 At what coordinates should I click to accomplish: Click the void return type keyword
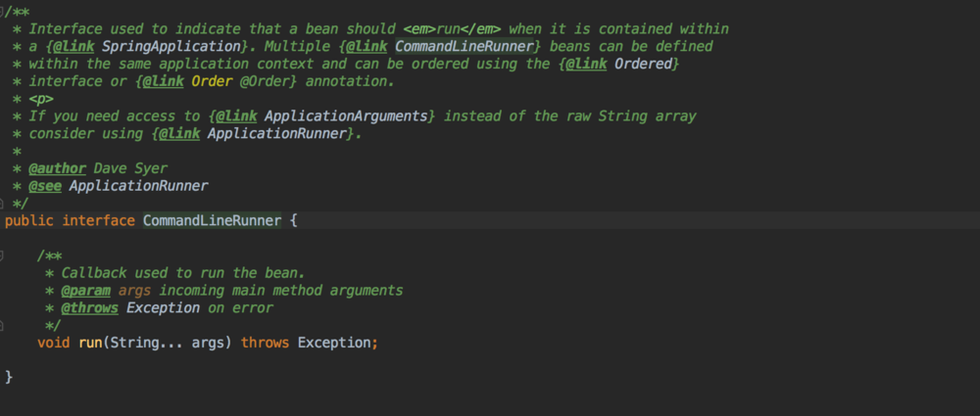[54, 343]
